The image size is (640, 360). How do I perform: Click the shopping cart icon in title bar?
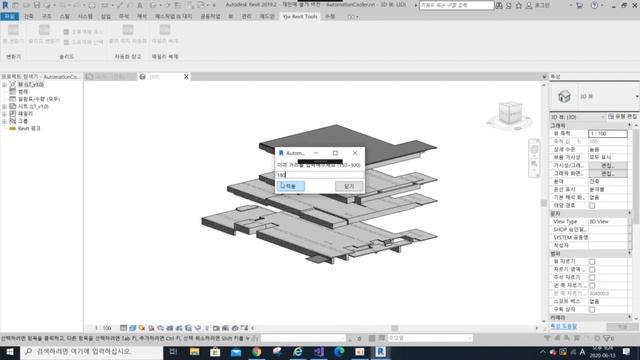[x=579, y=5]
